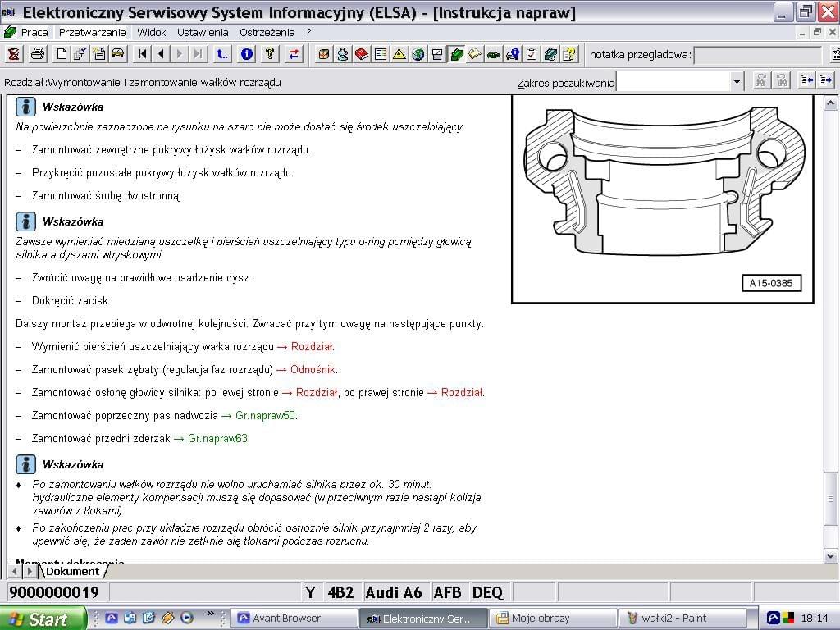Click the highlighted green book icon
Viewport: 840px width, 630px height.
[x=456, y=53]
